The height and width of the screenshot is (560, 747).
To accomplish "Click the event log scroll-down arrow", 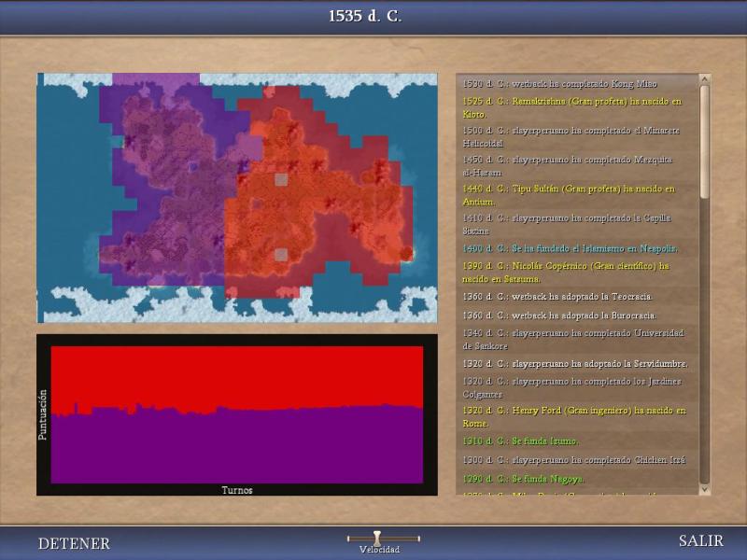I will pyautogui.click(x=704, y=490).
